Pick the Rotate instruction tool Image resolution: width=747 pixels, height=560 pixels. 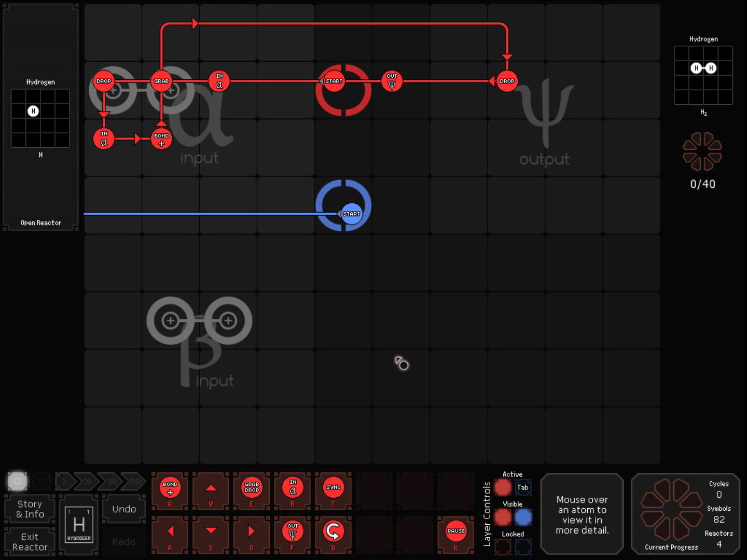(333, 531)
